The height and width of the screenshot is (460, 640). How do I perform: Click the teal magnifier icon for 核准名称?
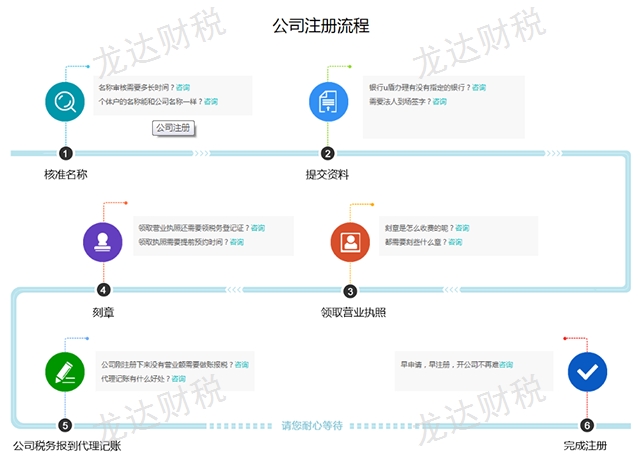pyautogui.click(x=65, y=102)
